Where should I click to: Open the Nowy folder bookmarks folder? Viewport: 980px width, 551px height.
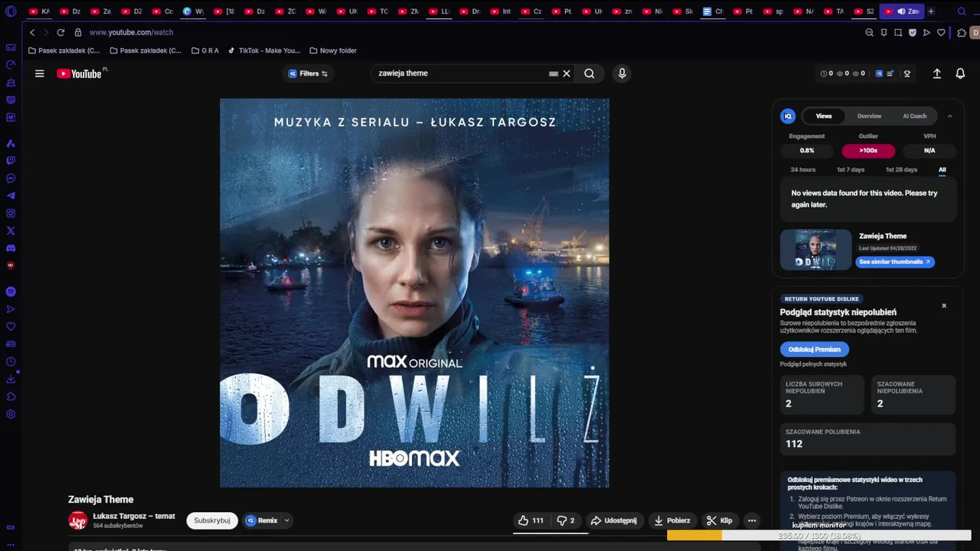coord(333,51)
